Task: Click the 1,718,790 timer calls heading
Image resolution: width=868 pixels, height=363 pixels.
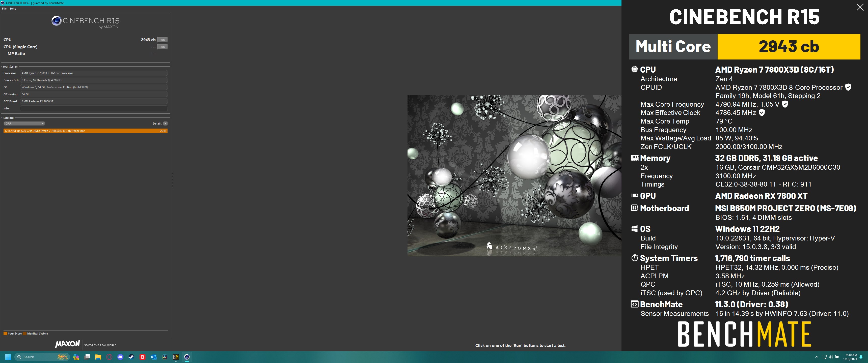Action: pyautogui.click(x=752, y=258)
